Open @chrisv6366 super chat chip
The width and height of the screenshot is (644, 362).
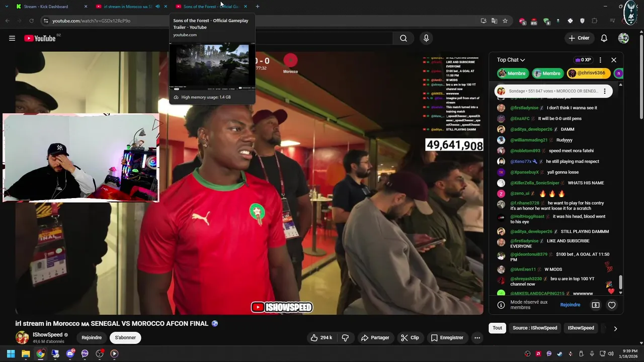point(588,73)
